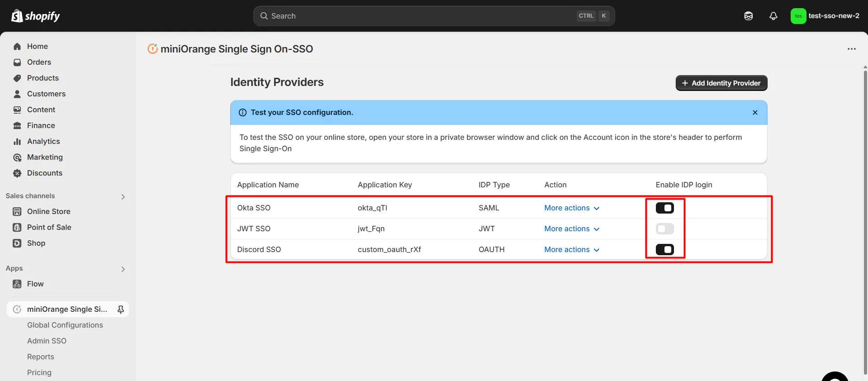Screen dimensions: 868x381
Task: Click the green test-sso-new-2 store avatar
Action: click(x=798, y=16)
